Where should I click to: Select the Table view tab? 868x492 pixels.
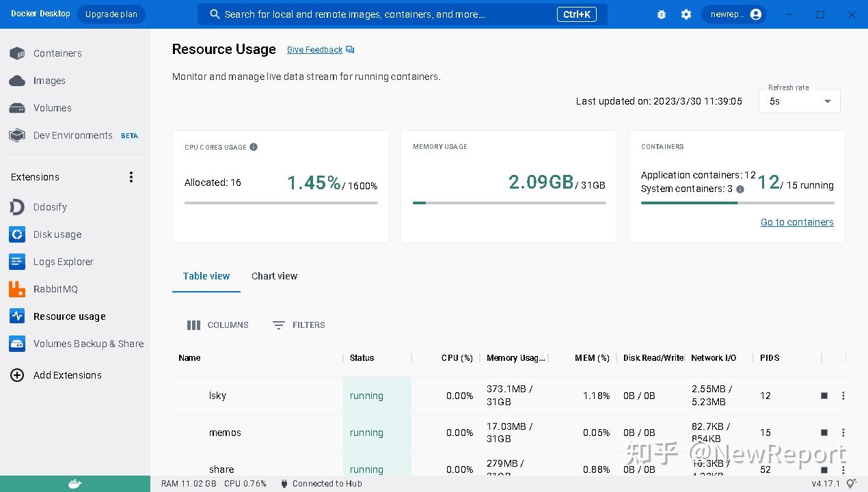(x=206, y=276)
